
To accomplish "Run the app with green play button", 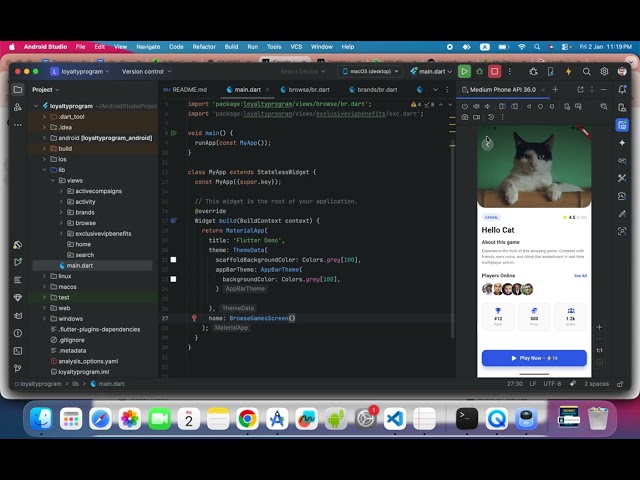I will click(x=464, y=71).
